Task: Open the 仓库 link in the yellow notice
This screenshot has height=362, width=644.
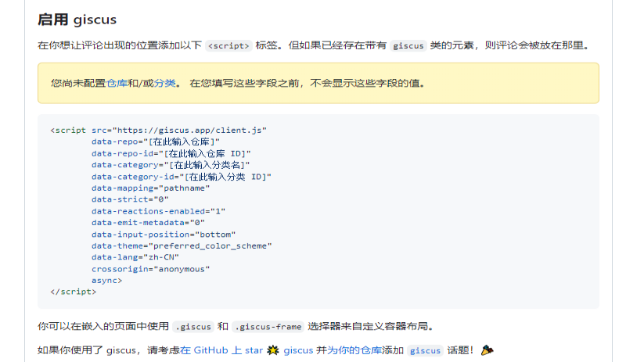Action: [117, 84]
